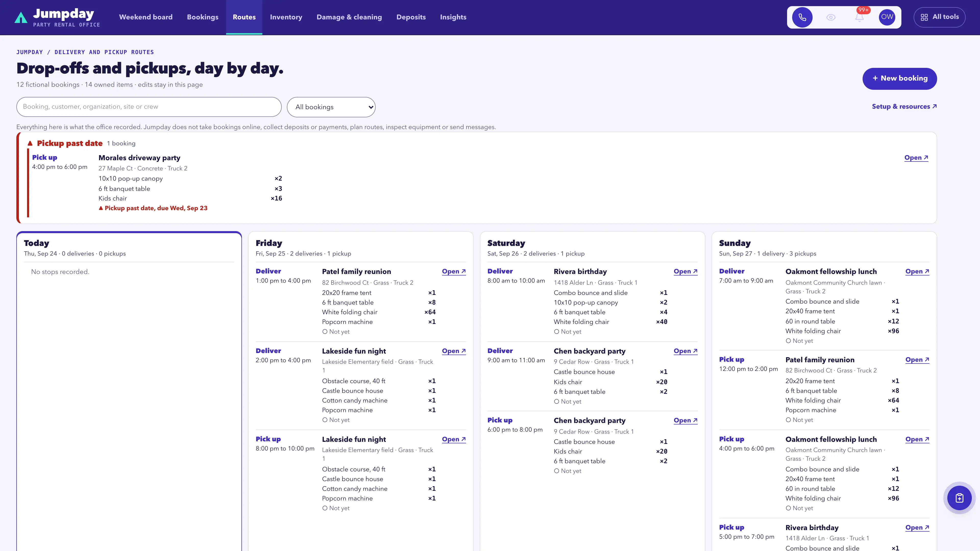Click 'Kids chair' in Morales pickup
Screen dimensions: 980x551
pos(113,198)
